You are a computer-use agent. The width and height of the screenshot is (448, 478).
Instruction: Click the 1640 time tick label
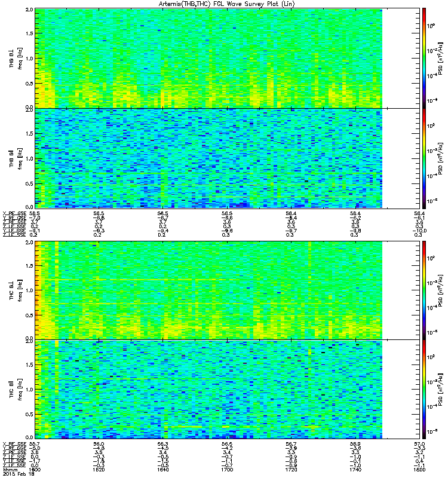pos(162,470)
